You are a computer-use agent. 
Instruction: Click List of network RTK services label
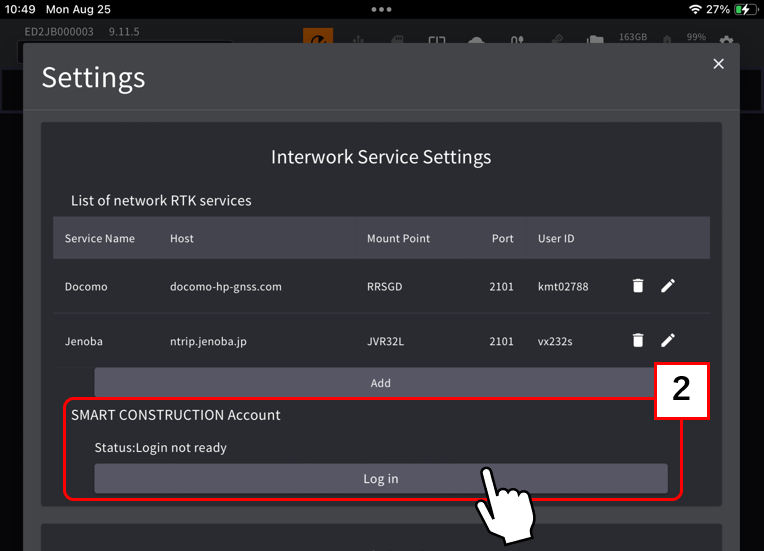pos(161,200)
